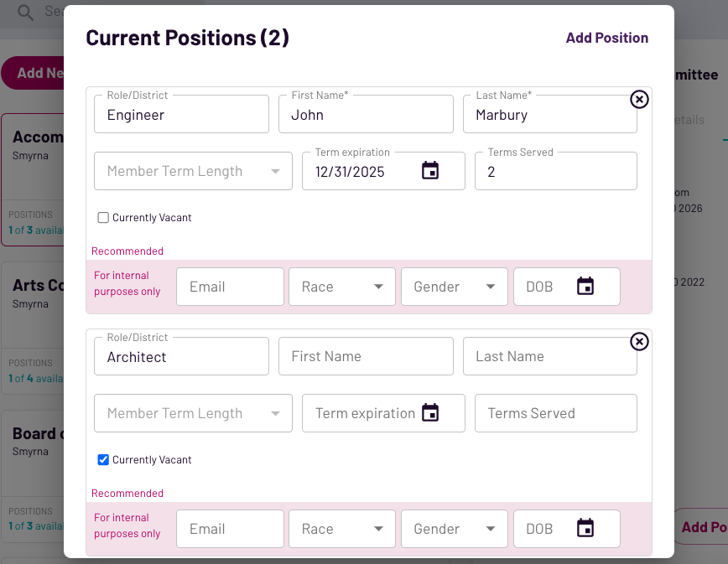Remove the Engineer position with X icon

(639, 100)
